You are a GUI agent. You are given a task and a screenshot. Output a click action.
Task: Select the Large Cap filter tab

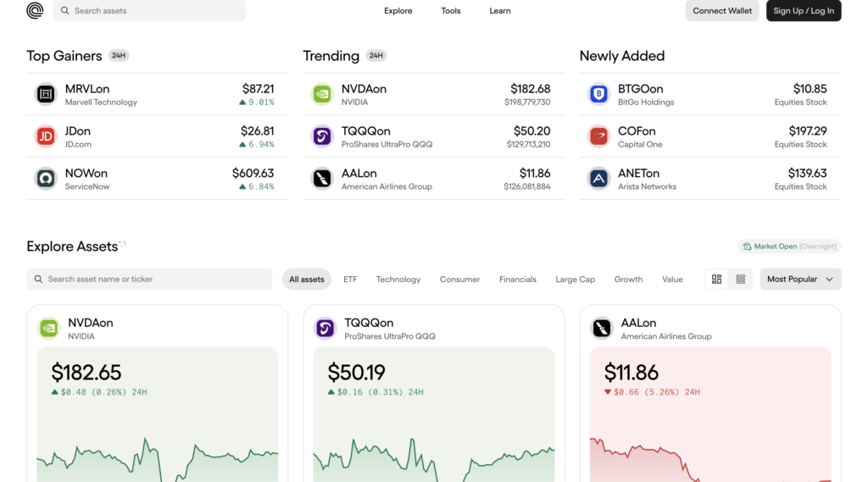pyautogui.click(x=575, y=280)
